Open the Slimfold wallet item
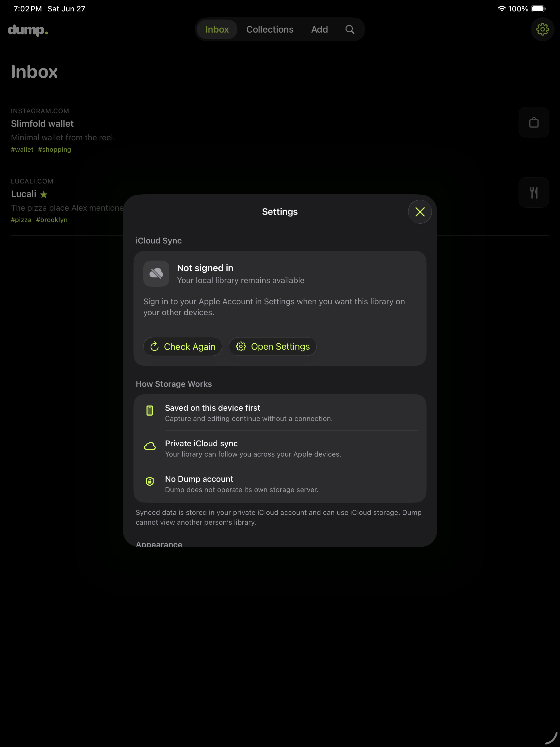Viewport: 560px width, 747px height. click(x=42, y=124)
